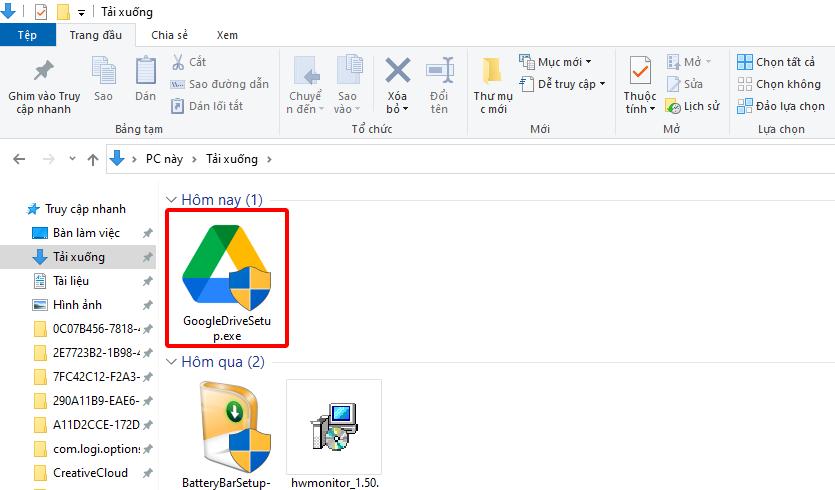Select the GoogleDriveSetup.exe file

click(x=227, y=278)
